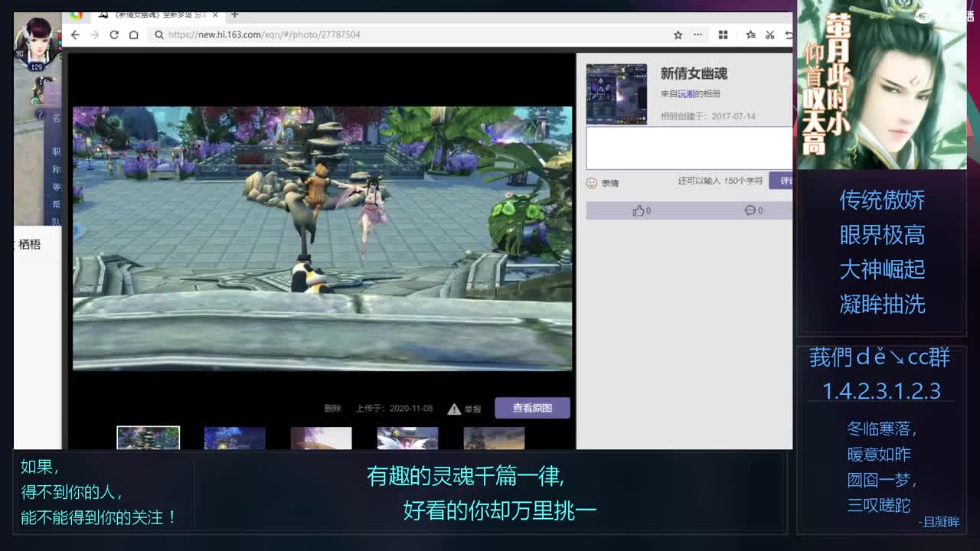The height and width of the screenshot is (551, 980).
Task: Open the 沅湘 album owner link
Action: pyautogui.click(x=686, y=94)
